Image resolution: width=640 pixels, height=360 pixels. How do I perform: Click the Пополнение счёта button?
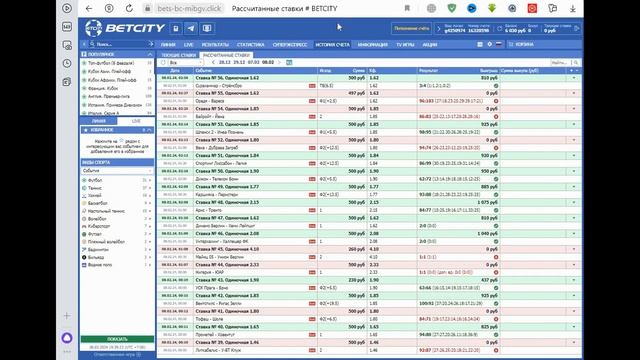click(411, 28)
